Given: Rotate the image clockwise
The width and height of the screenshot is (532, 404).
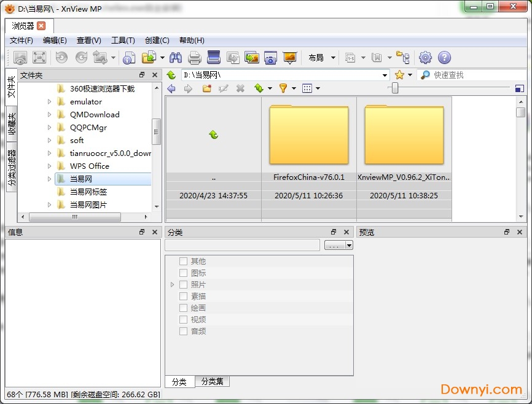Looking at the screenshot, I should [81, 57].
